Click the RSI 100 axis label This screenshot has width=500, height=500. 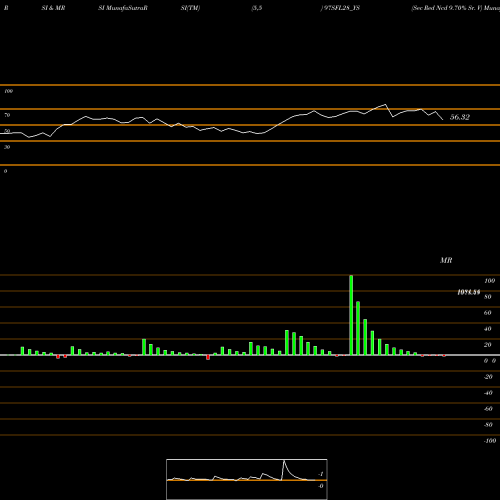click(x=8, y=91)
